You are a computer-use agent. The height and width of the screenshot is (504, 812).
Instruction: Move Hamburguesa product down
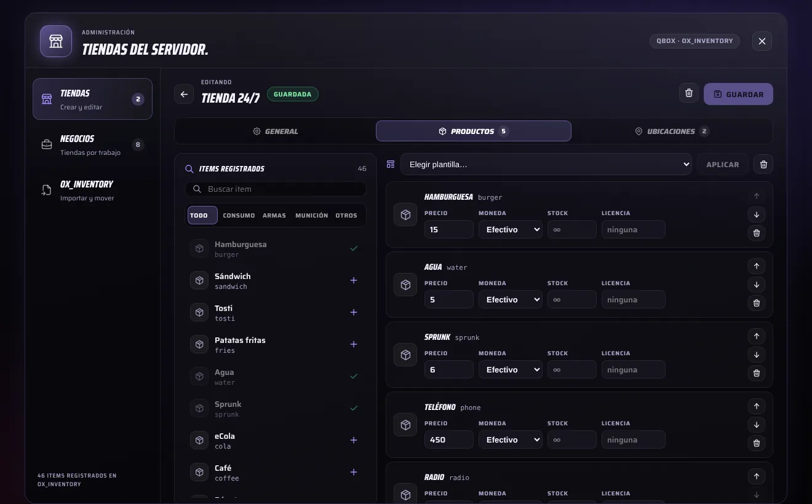(757, 215)
